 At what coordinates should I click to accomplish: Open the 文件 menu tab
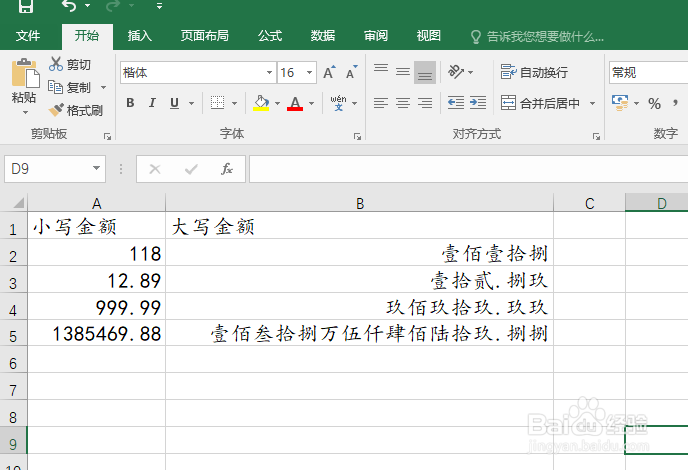(x=28, y=36)
